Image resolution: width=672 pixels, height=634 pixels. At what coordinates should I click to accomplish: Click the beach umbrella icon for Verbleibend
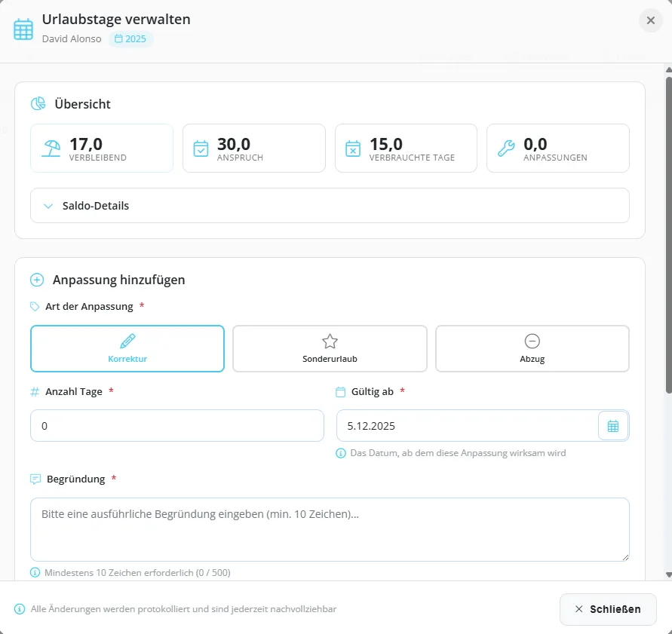tap(51, 148)
